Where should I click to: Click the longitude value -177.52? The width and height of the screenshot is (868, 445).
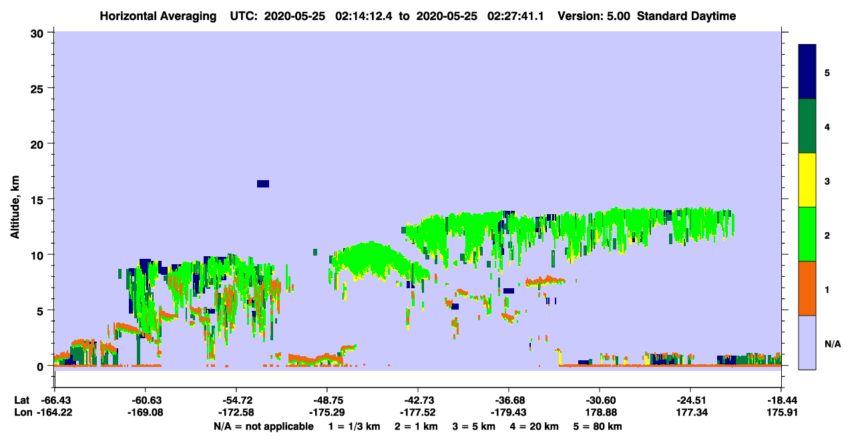pyautogui.click(x=417, y=413)
